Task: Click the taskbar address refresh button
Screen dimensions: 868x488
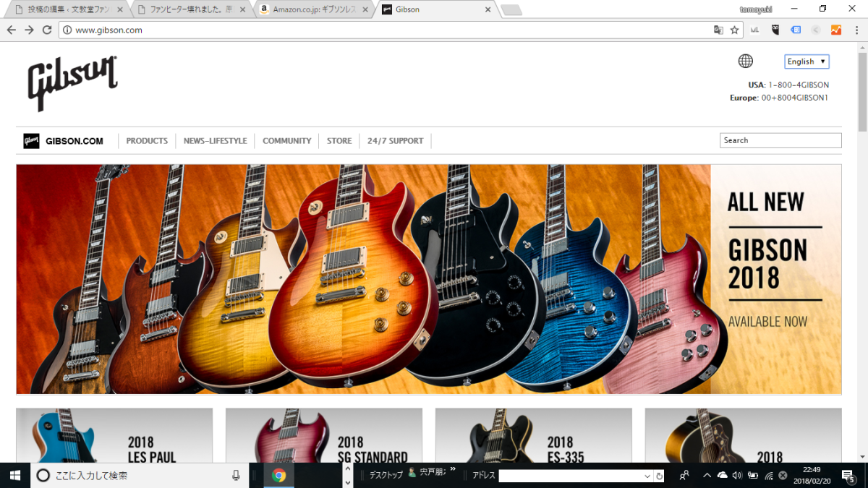Action: click(x=659, y=476)
